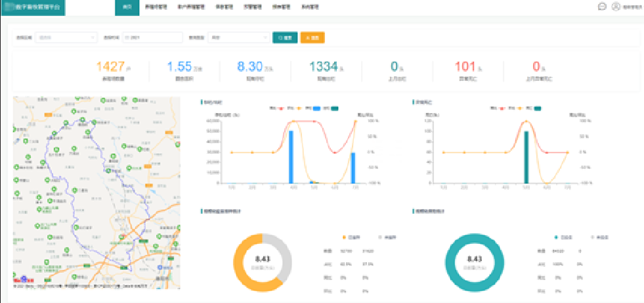Image resolution: width=644 pixels, height=303 pixels.
Task: Click the user avatar icon in the header
Action: pos(615,7)
